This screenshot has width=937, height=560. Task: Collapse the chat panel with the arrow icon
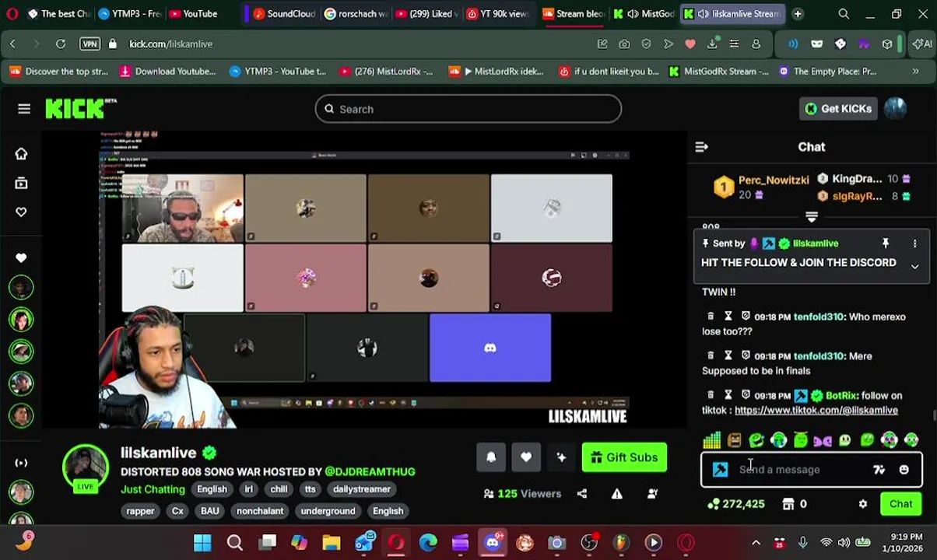click(701, 147)
